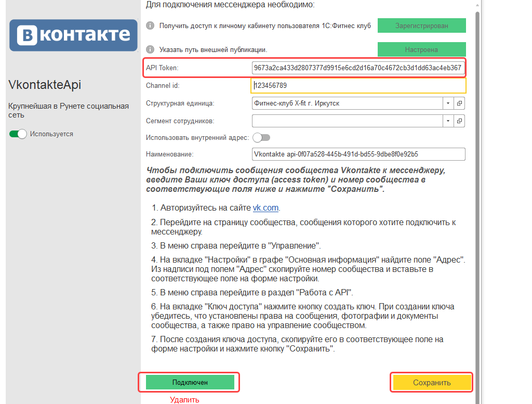The image size is (532, 404).
Task: Click the bold italic instruction paragraph
Action: coord(296,179)
